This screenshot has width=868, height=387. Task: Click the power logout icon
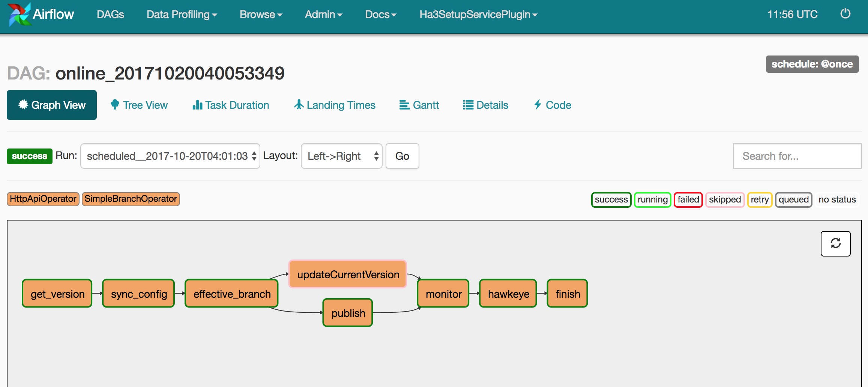tap(845, 14)
